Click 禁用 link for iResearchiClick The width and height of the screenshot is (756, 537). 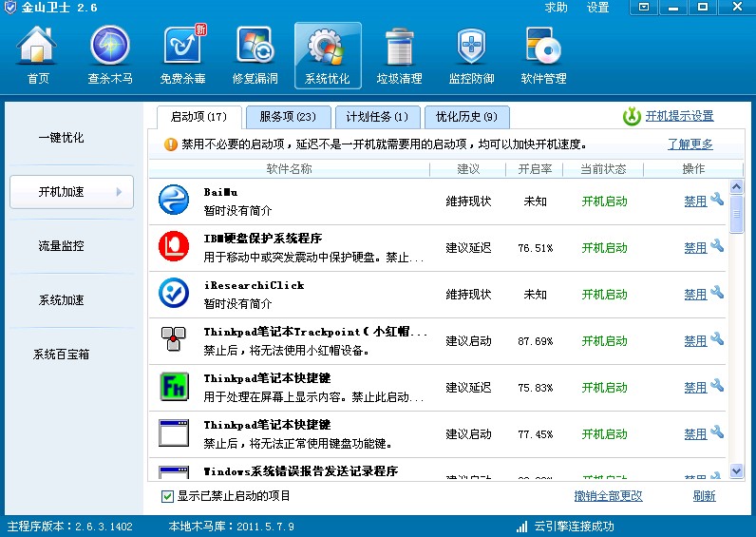coord(695,295)
